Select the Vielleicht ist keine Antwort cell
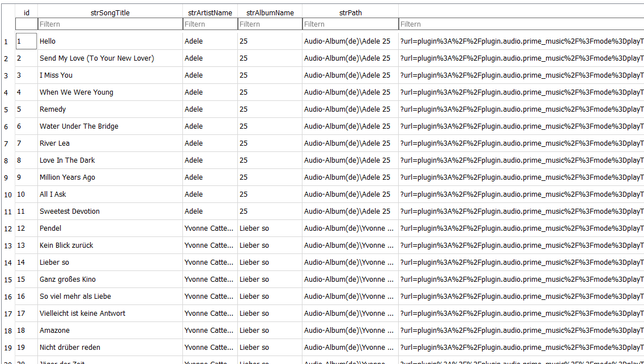This screenshot has width=644, height=364. pos(110,314)
